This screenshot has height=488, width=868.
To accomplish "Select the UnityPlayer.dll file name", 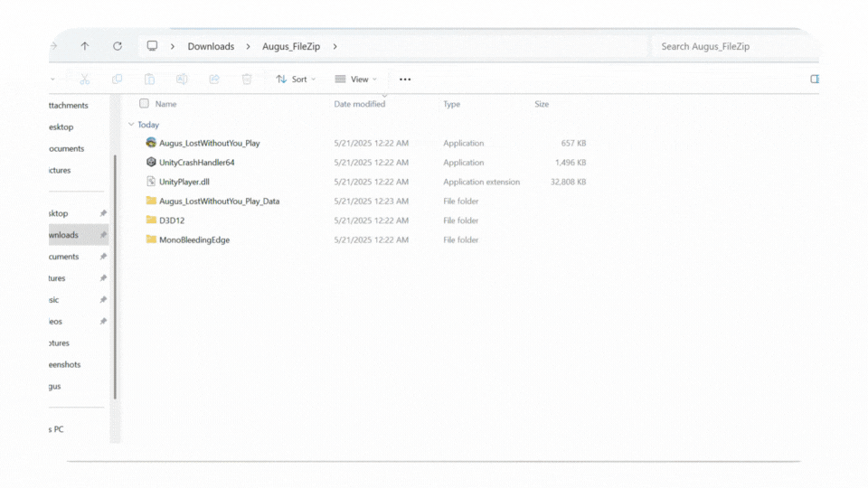I will point(184,182).
